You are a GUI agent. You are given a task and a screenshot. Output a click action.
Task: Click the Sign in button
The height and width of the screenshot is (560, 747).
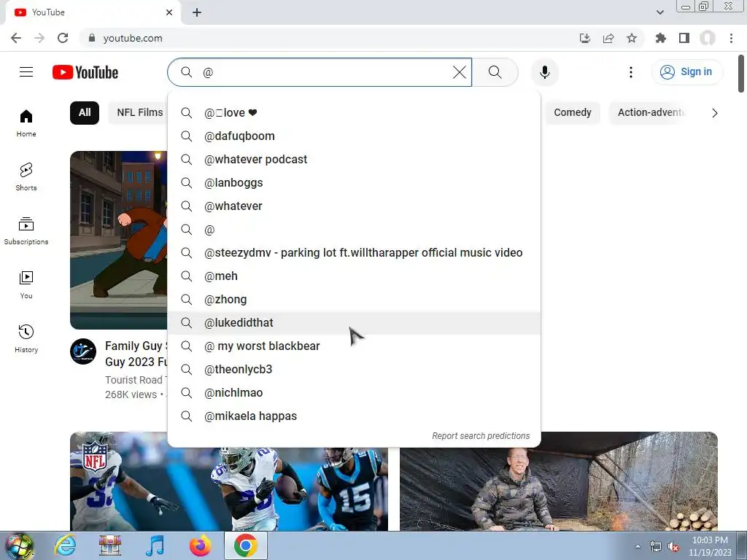[x=686, y=72]
